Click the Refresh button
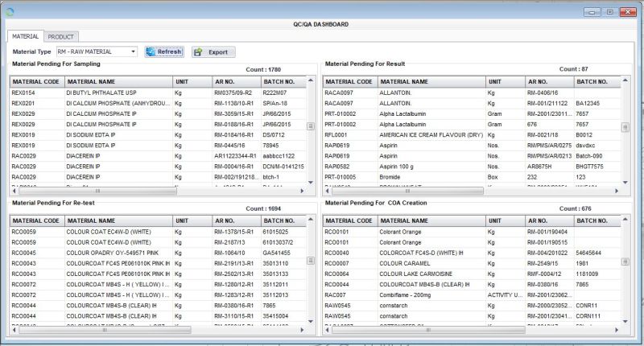The image size is (644, 346). tap(164, 51)
